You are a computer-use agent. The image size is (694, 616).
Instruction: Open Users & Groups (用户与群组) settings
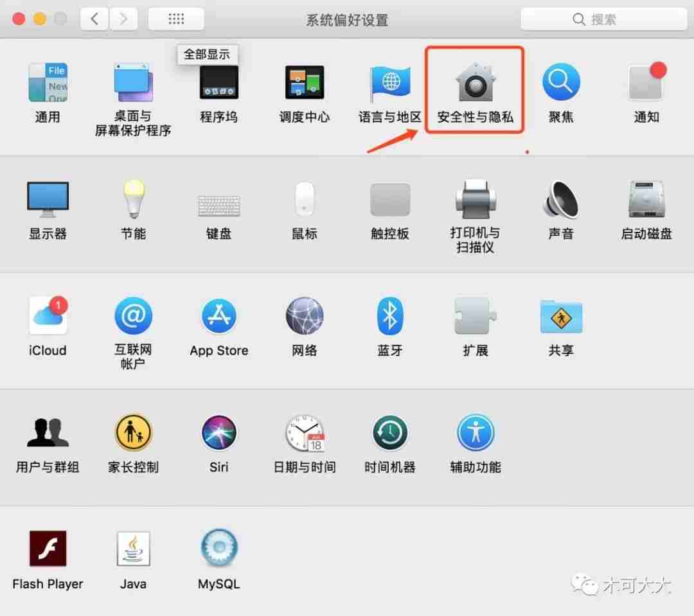pos(48,432)
